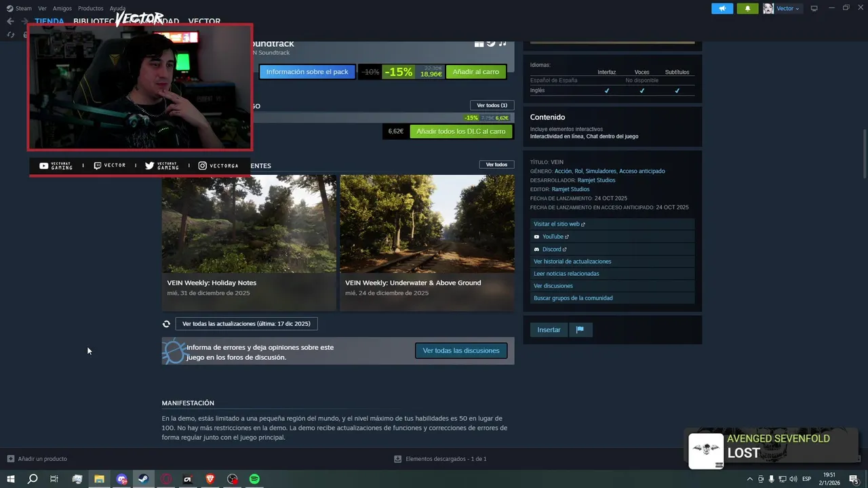868x488 pixels.
Task: Click the Contenido section heading
Action: [x=547, y=117]
